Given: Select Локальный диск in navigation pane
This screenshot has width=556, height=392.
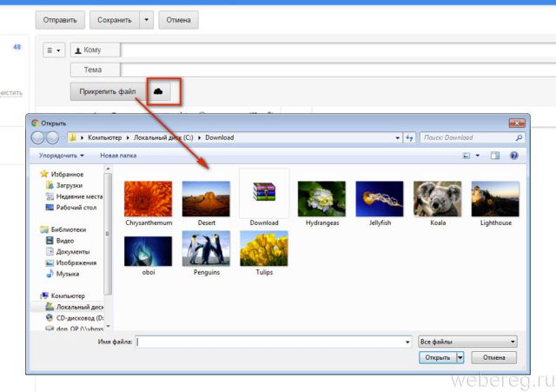Looking at the screenshot, I should 75,307.
